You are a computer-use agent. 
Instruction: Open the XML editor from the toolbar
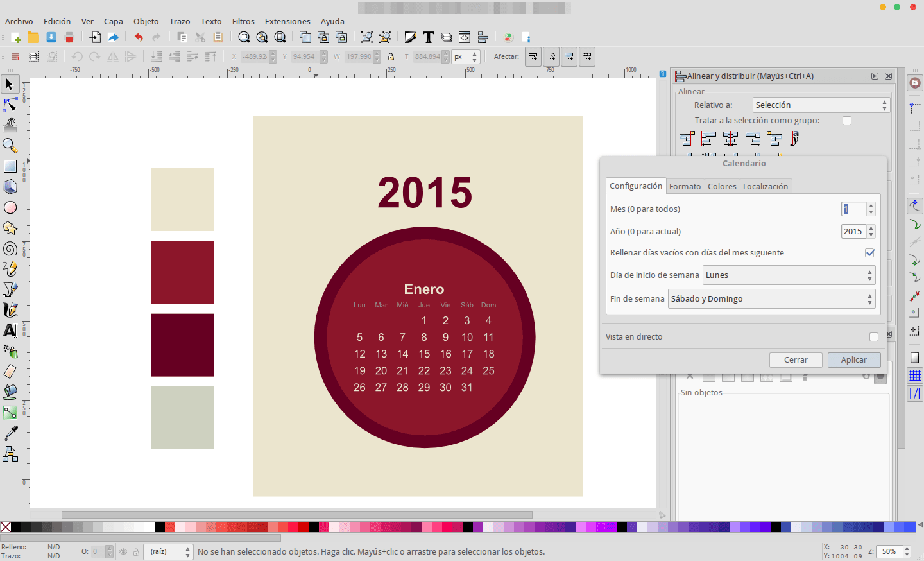point(464,37)
